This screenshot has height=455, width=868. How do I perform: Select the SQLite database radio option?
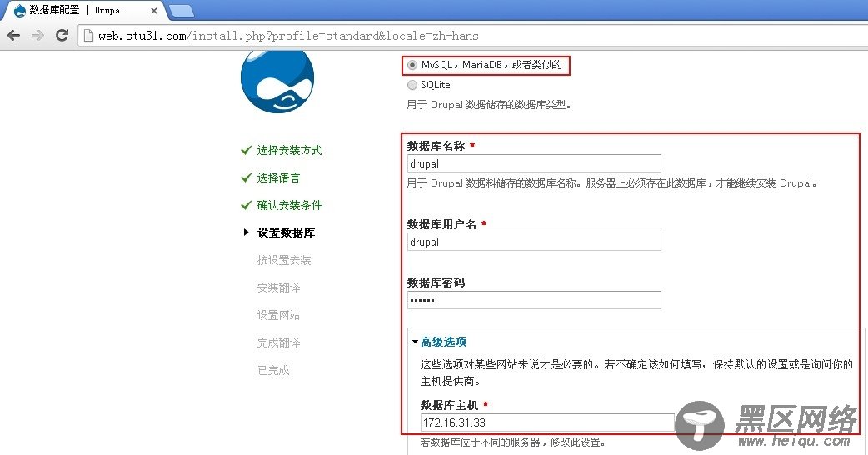point(412,85)
